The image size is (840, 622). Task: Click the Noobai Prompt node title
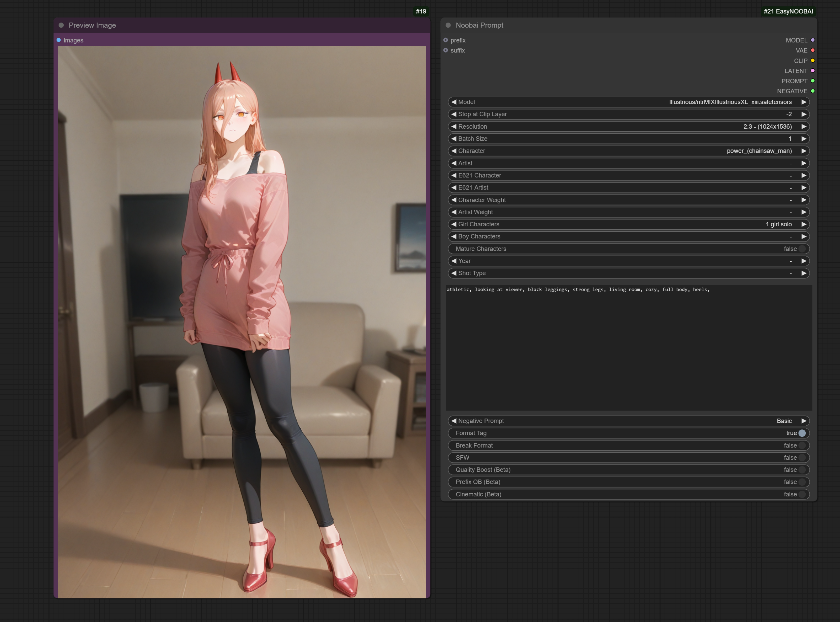click(x=479, y=25)
